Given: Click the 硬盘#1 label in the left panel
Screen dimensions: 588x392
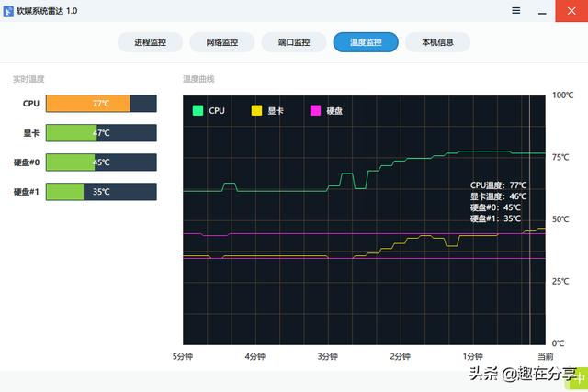Looking at the screenshot, I should pos(27,192).
